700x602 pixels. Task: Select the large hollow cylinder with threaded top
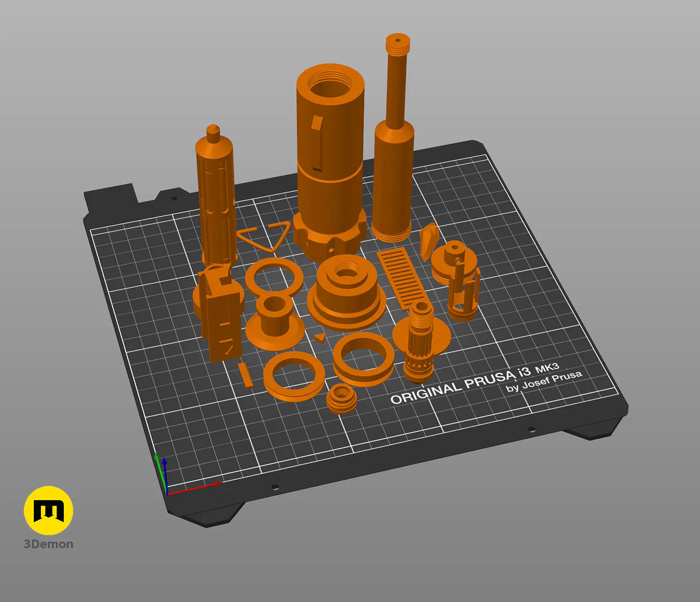pos(330,162)
